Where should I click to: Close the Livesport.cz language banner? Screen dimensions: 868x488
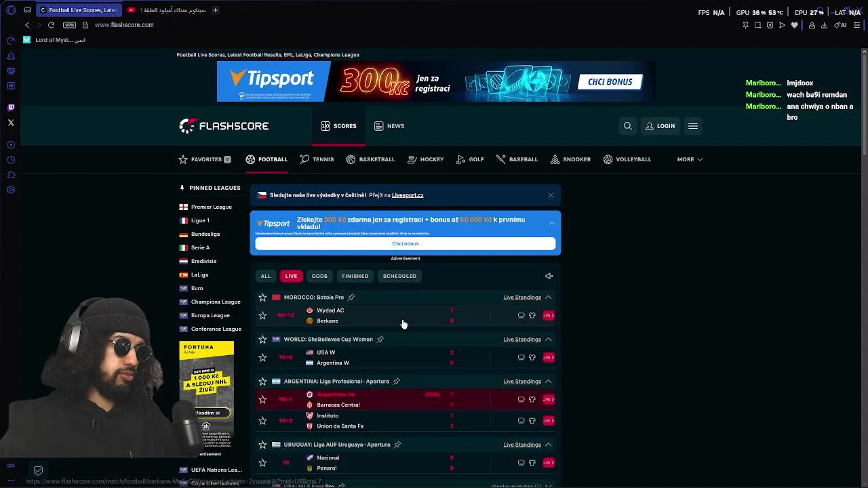(x=551, y=195)
